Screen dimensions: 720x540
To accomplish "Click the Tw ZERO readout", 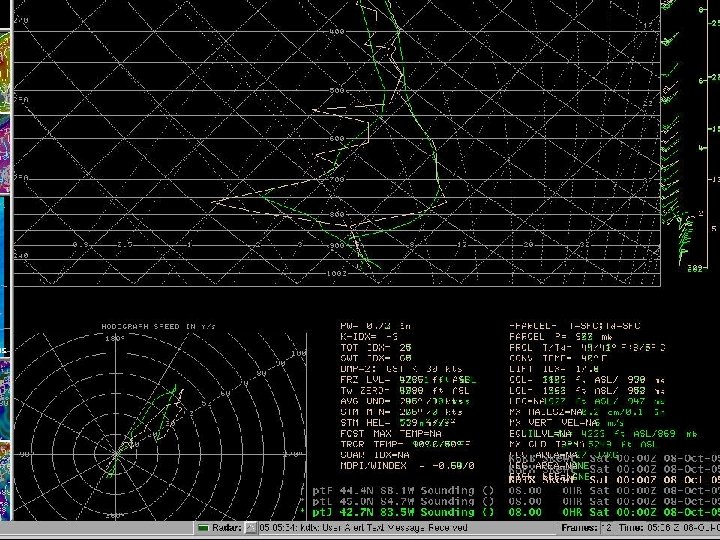I will click(405, 391).
